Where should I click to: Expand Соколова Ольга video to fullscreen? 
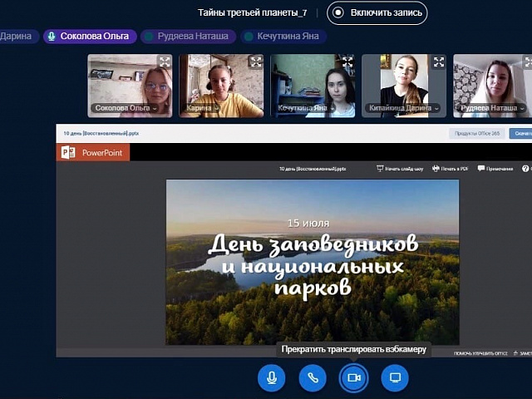point(165,62)
